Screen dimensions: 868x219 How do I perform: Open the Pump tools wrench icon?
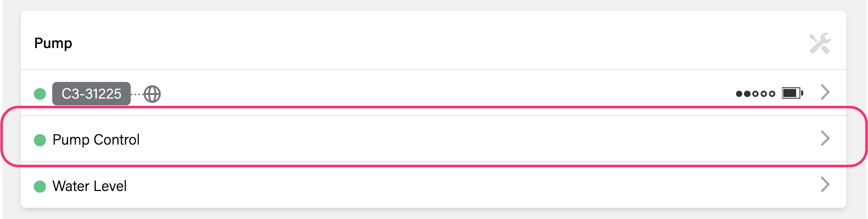[x=820, y=43]
